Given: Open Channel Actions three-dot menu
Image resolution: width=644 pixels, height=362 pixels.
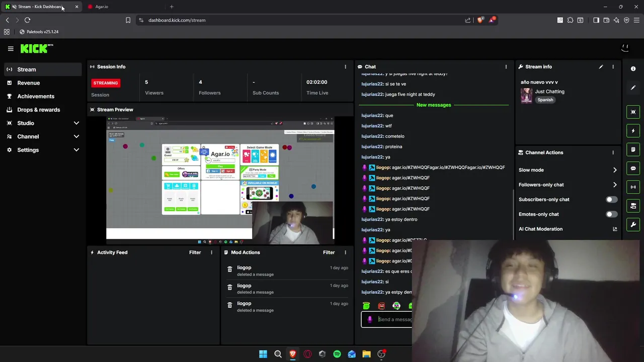Looking at the screenshot, I should pos(613,152).
